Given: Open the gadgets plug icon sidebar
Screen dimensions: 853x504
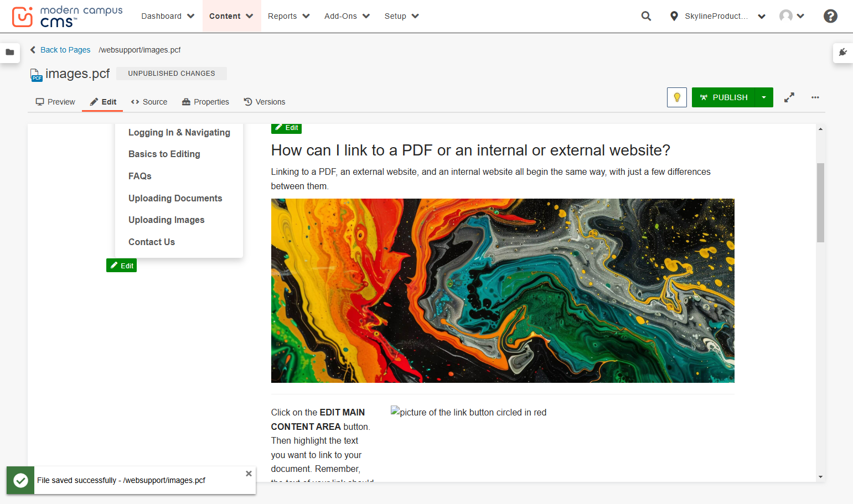Looking at the screenshot, I should point(842,52).
